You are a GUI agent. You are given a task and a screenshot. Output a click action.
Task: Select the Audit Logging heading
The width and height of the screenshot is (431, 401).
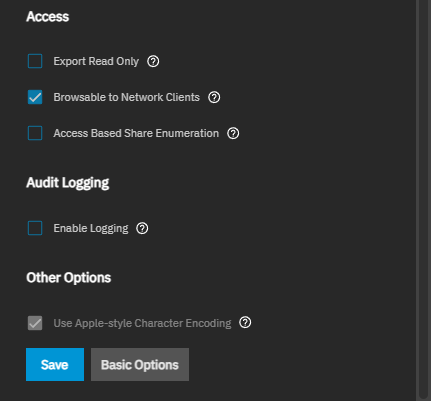pyautogui.click(x=68, y=183)
